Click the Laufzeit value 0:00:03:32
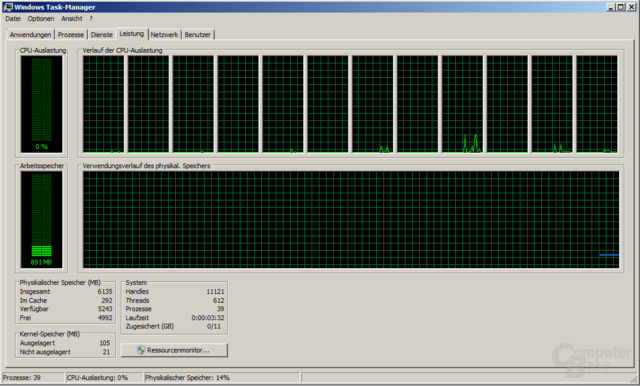 208,317
